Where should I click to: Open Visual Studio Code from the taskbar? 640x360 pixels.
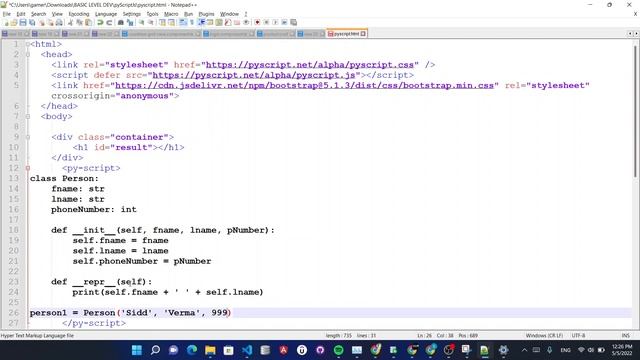(247, 350)
